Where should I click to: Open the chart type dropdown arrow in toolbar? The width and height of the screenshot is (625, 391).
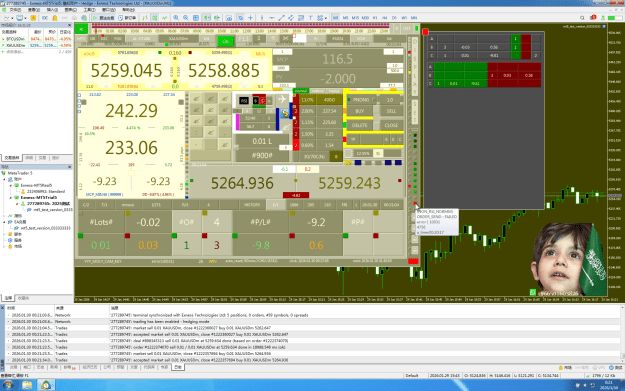click(12, 18)
